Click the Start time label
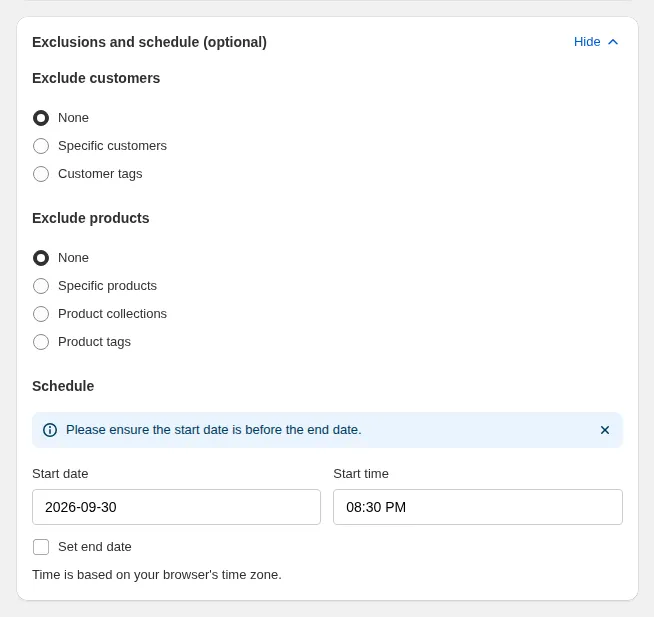The image size is (654, 617). coord(361,473)
